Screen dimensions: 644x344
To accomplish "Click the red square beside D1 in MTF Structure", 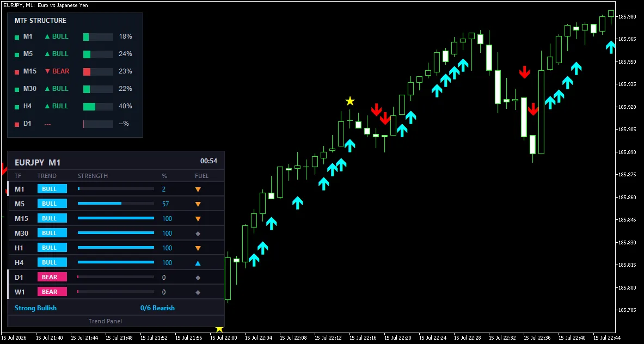I will (17, 125).
